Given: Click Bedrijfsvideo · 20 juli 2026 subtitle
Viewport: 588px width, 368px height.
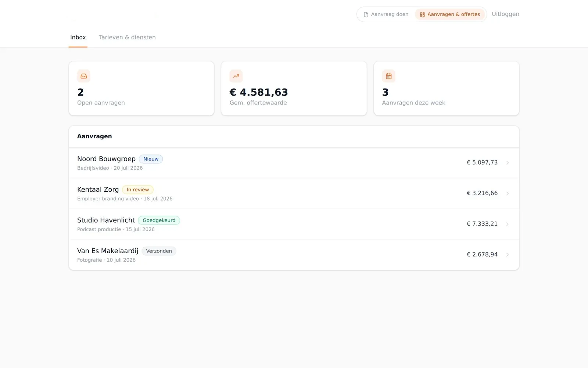Looking at the screenshot, I should tap(110, 168).
